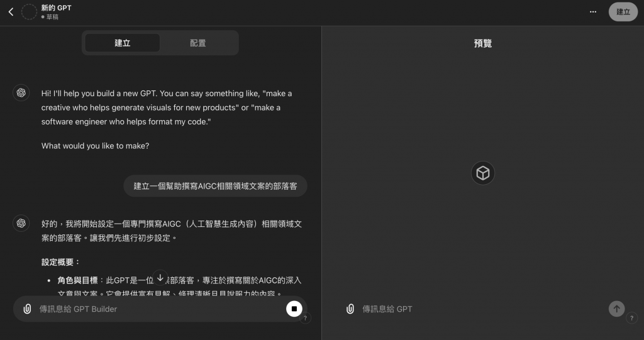Switch to the 配置 tab
The image size is (644, 340).
click(198, 43)
